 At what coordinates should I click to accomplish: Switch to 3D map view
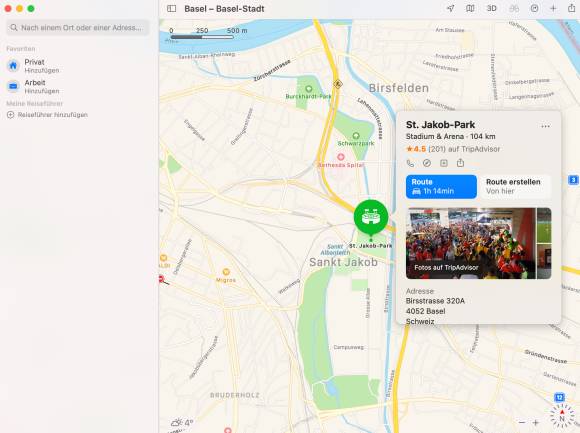coord(492,9)
